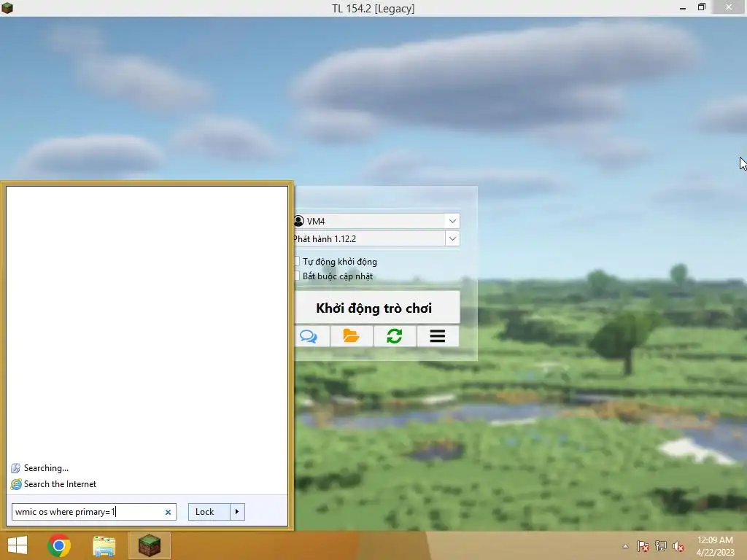The height and width of the screenshot is (560, 747).
Task: Toggle the 'Bắt buộc cập nhật' checkbox
Action: coord(297,276)
